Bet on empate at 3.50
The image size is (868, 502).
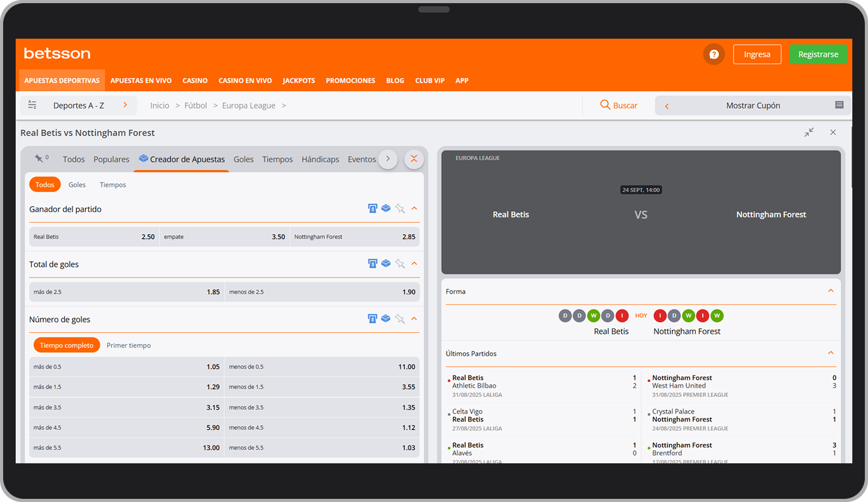point(224,237)
